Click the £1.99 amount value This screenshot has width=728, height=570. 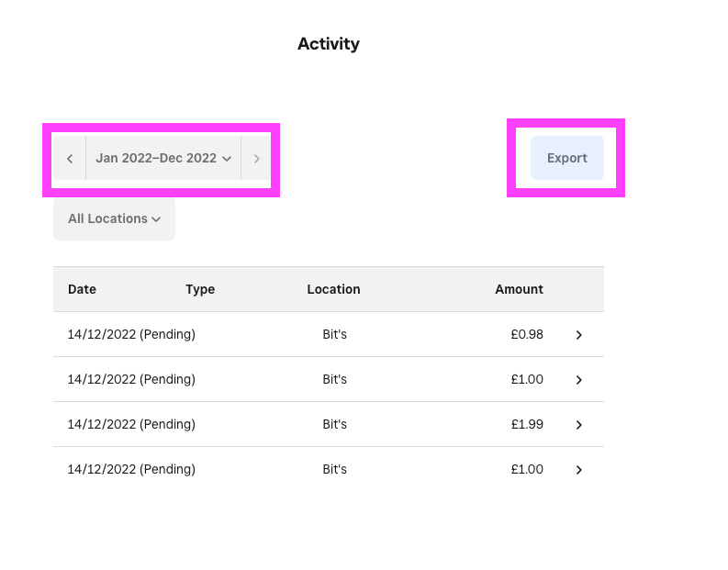527,425
